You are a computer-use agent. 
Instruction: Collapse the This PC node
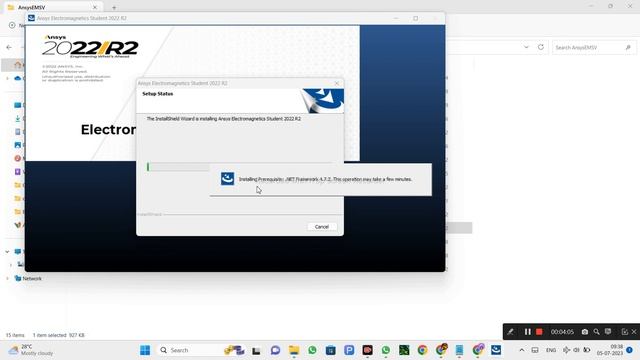click(x=7, y=251)
